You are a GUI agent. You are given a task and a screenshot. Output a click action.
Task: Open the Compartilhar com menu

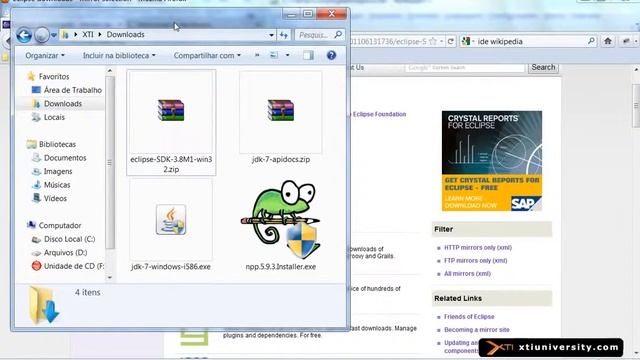point(207,56)
